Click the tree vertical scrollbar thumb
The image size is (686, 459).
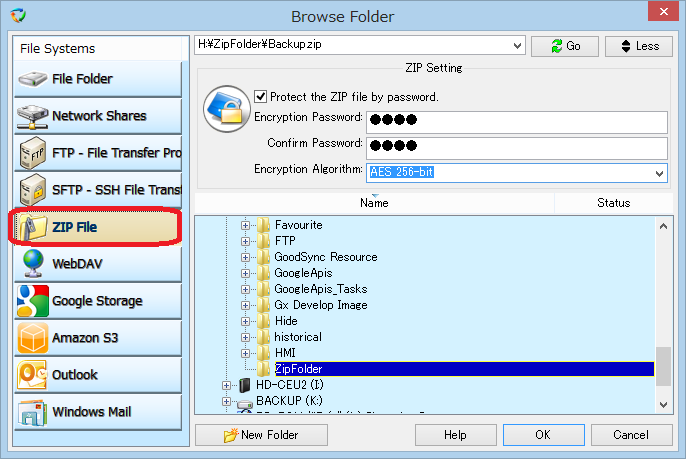[x=663, y=366]
